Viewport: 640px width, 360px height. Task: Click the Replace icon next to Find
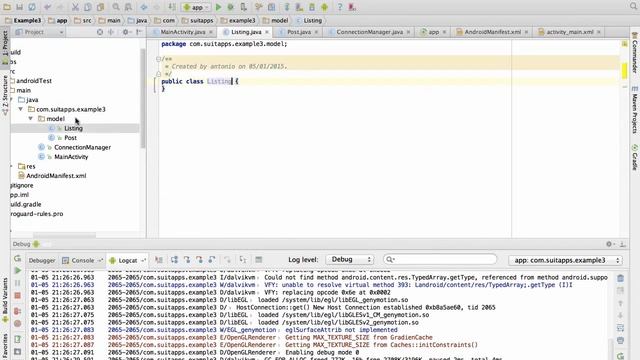(128, 7)
